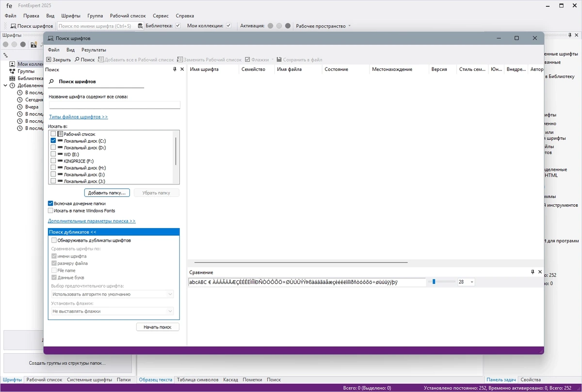This screenshot has width=582, height=392.
Task: Click the Закрыть icon in search window toolbar
Action: click(x=48, y=60)
